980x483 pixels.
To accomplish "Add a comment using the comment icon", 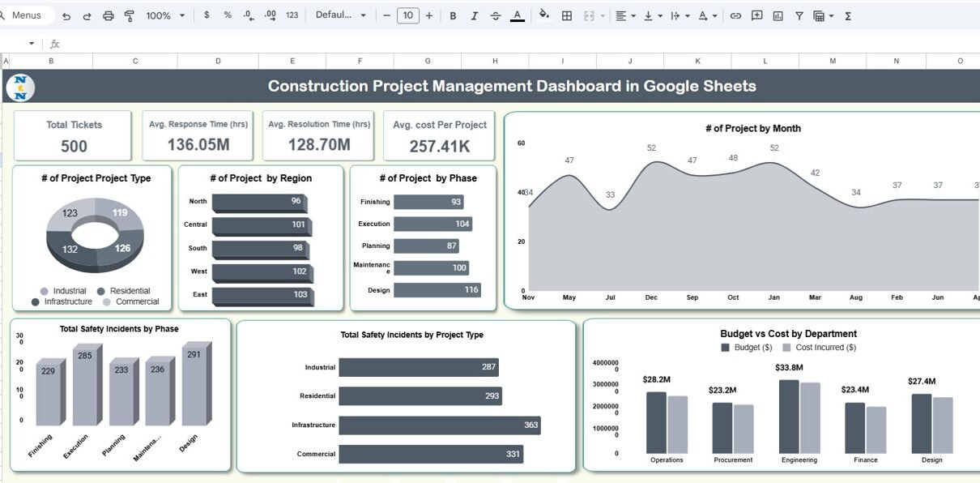I will (757, 15).
